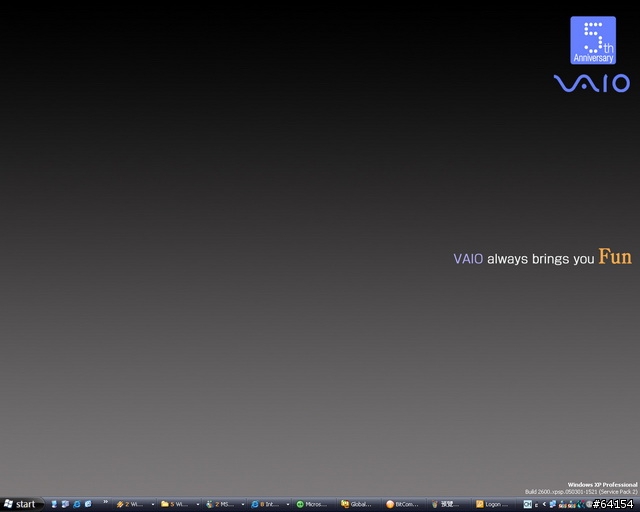Click the fourth Quick Launch icon
This screenshot has width=640, height=512.
(x=88, y=504)
